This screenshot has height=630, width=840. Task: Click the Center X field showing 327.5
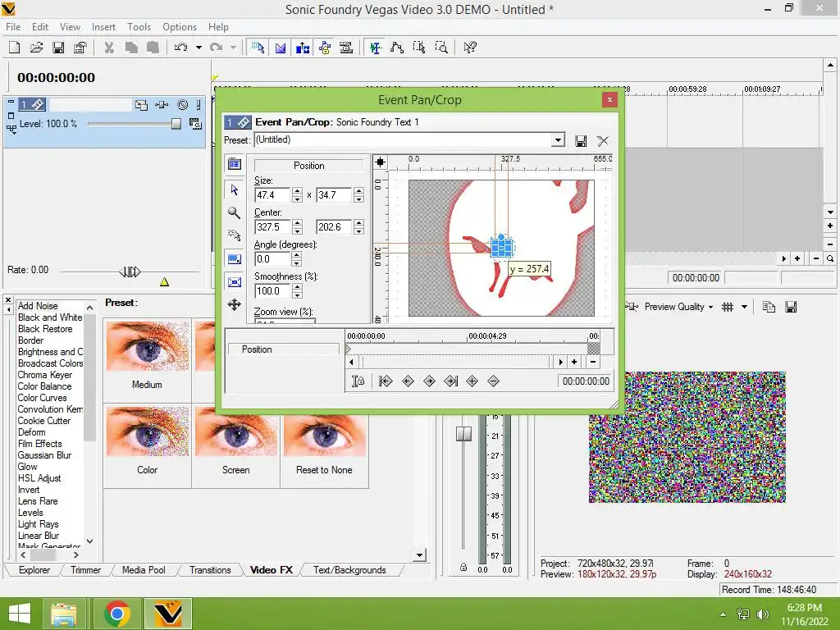click(x=272, y=227)
